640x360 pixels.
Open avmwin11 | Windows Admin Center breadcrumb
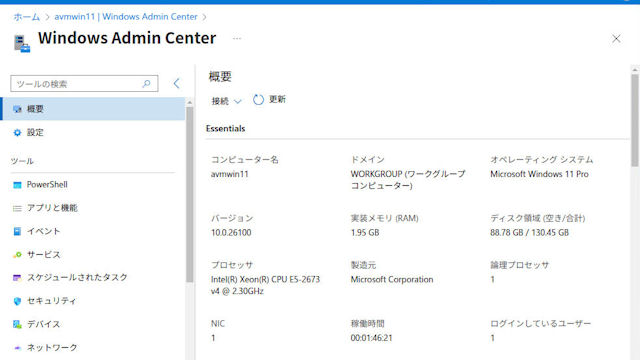pyautogui.click(x=126, y=17)
